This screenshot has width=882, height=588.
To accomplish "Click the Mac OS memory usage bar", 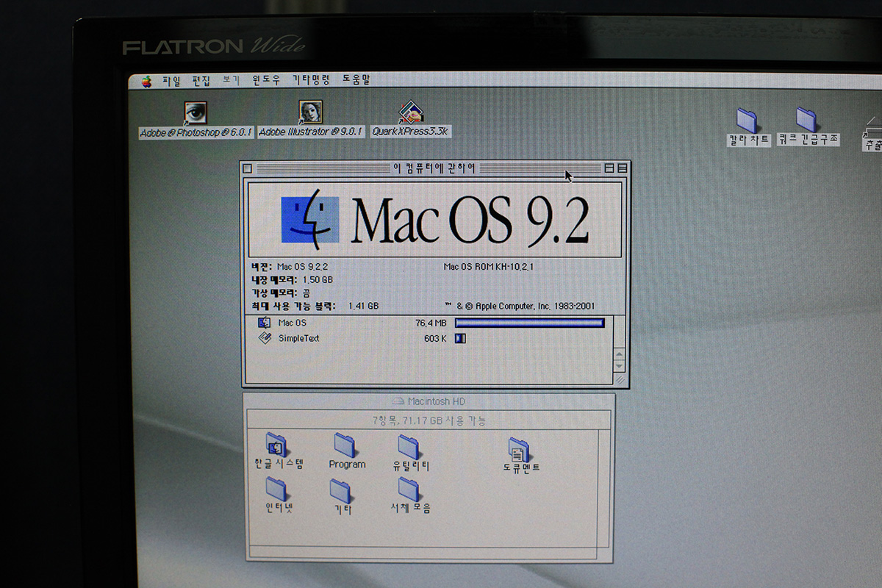I will click(529, 323).
